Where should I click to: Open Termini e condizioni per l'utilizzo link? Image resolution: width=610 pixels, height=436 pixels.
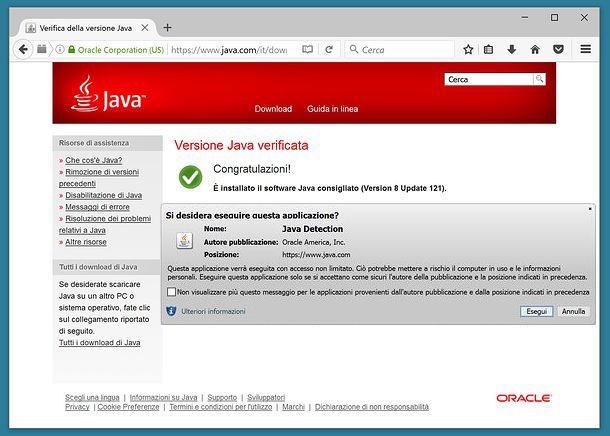pos(221,407)
